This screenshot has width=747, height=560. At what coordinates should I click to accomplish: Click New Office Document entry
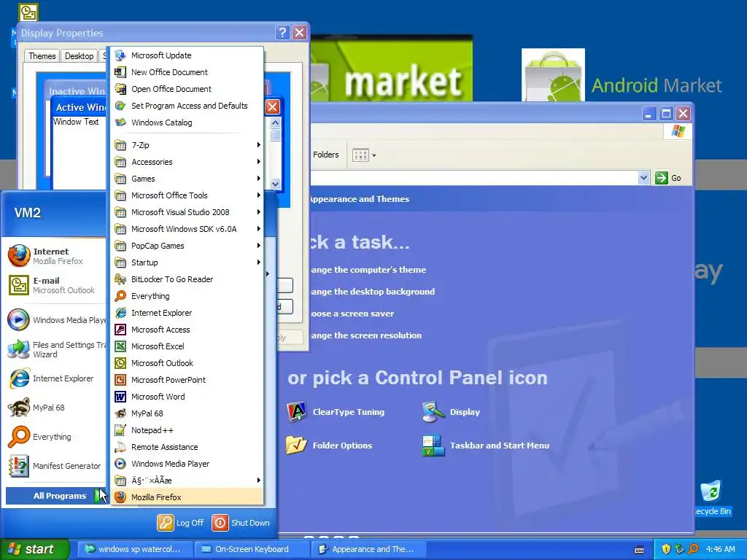pos(187,72)
